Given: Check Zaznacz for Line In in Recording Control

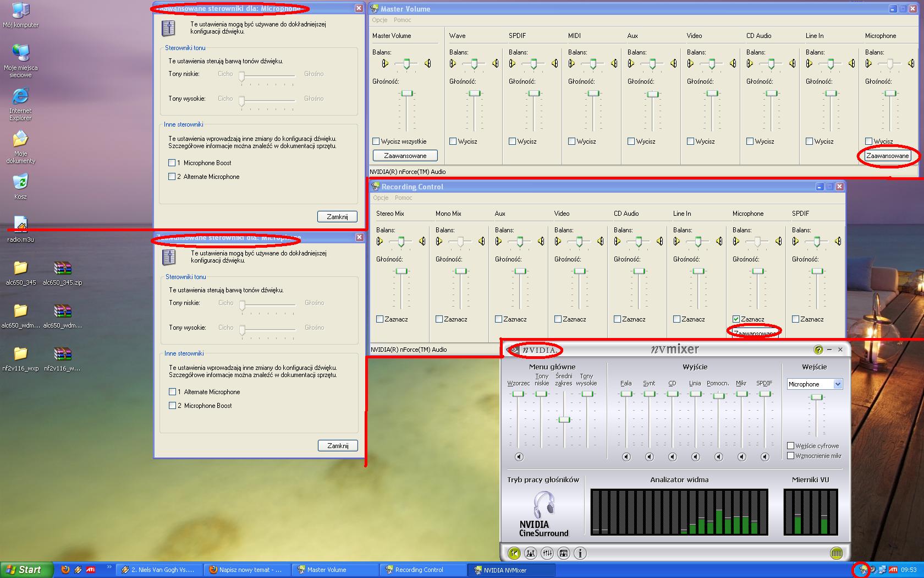Looking at the screenshot, I should (x=677, y=319).
